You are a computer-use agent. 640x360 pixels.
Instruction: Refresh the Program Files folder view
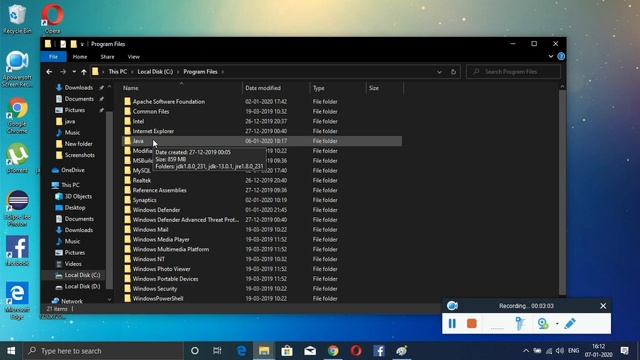pyautogui.click(x=453, y=72)
